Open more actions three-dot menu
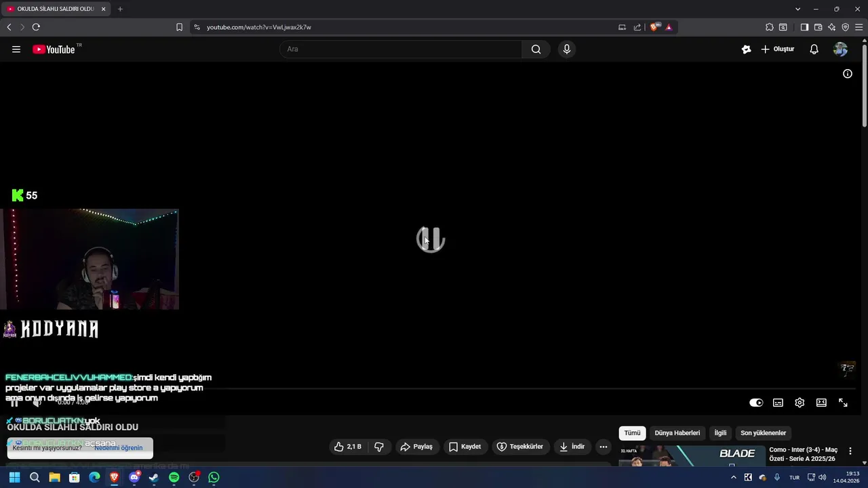The width and height of the screenshot is (868, 488). 604,447
